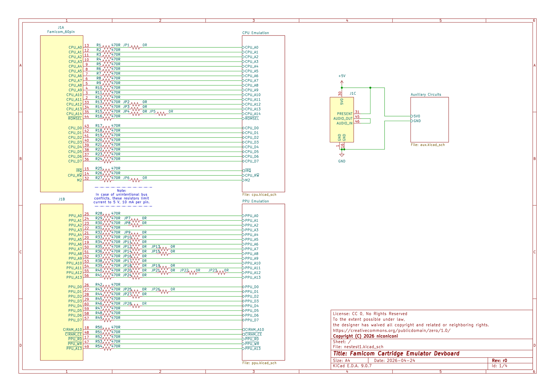Select the JP13 jumper resistor symbol
555x392 pixels.
point(164,249)
